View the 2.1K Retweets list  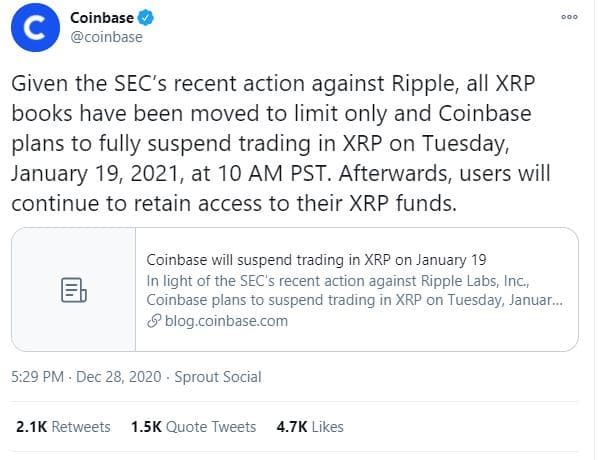[63, 426]
